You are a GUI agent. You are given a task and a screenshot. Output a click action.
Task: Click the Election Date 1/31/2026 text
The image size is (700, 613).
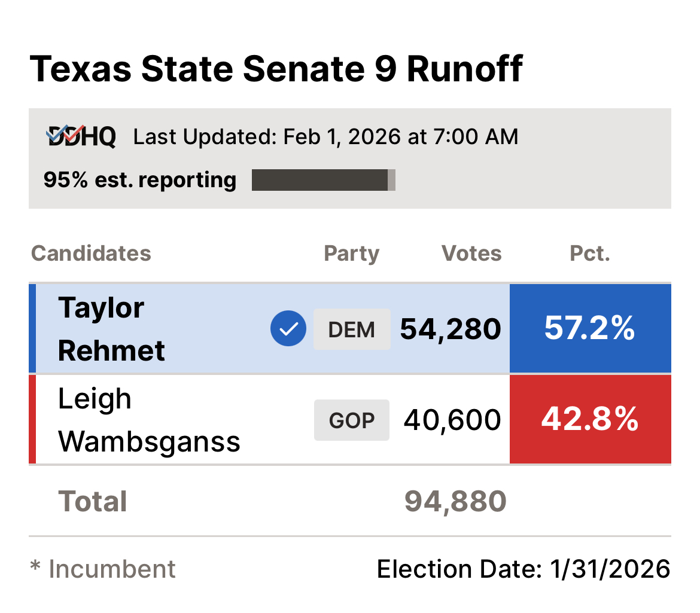point(524,569)
